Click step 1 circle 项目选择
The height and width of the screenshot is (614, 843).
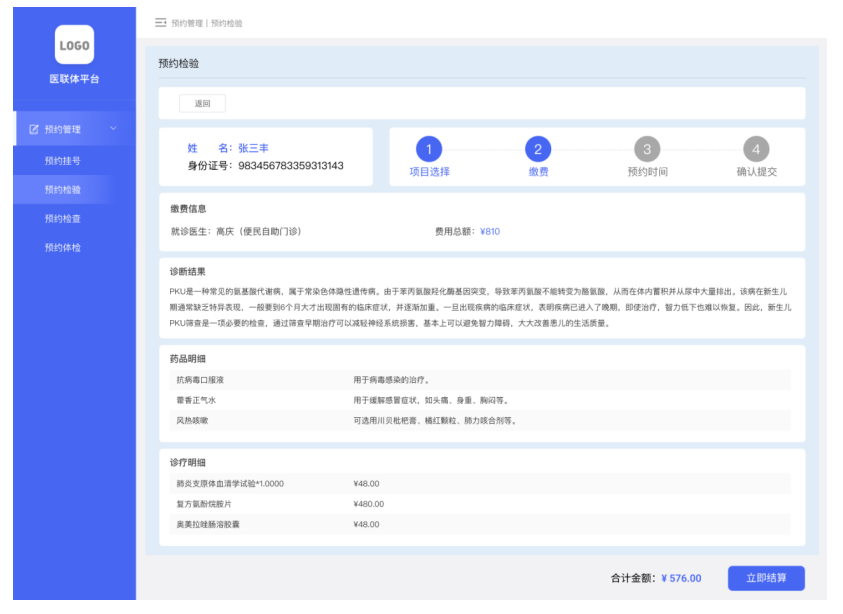pos(429,150)
